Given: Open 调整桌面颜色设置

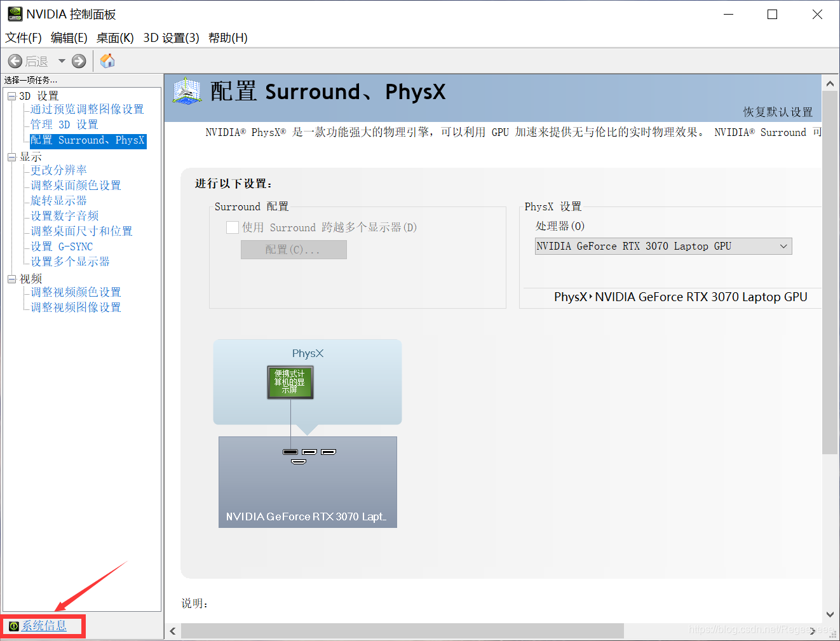Looking at the screenshot, I should (76, 186).
